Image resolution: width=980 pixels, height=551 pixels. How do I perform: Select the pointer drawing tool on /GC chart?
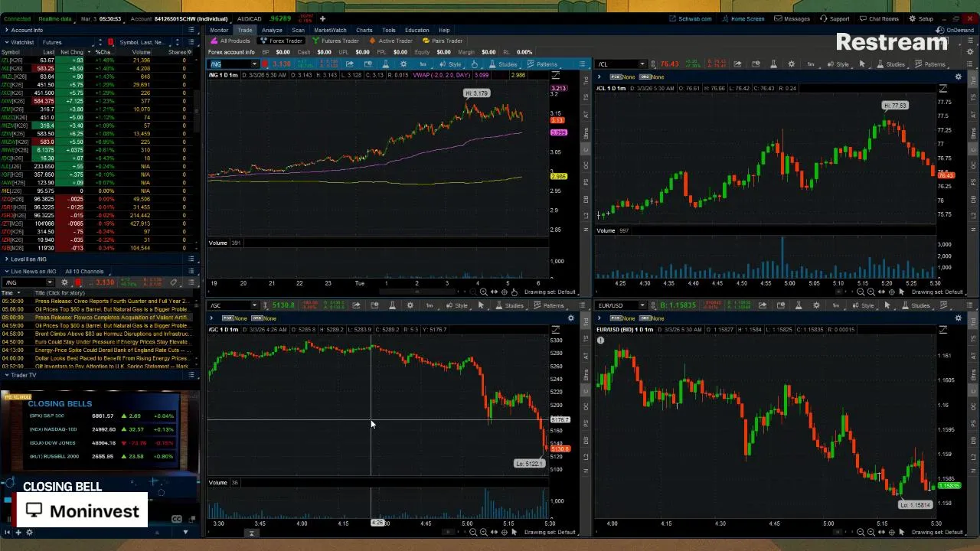tap(481, 305)
